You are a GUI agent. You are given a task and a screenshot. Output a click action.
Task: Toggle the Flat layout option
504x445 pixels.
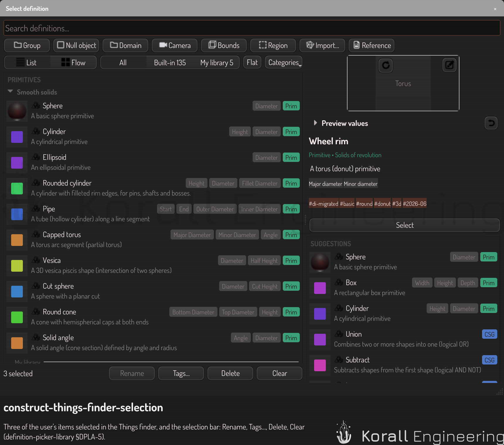click(252, 63)
